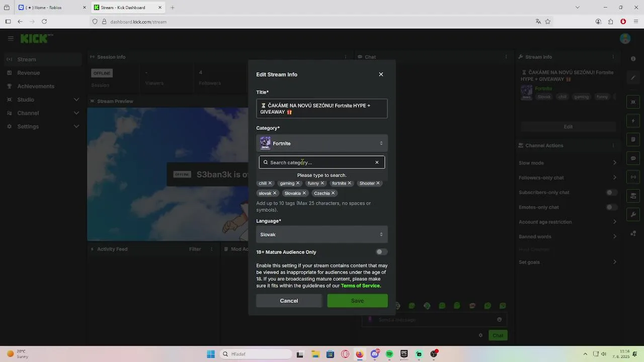The image size is (644, 362).
Task: Open the Language dropdown showing Slovak
Action: [x=322, y=234]
